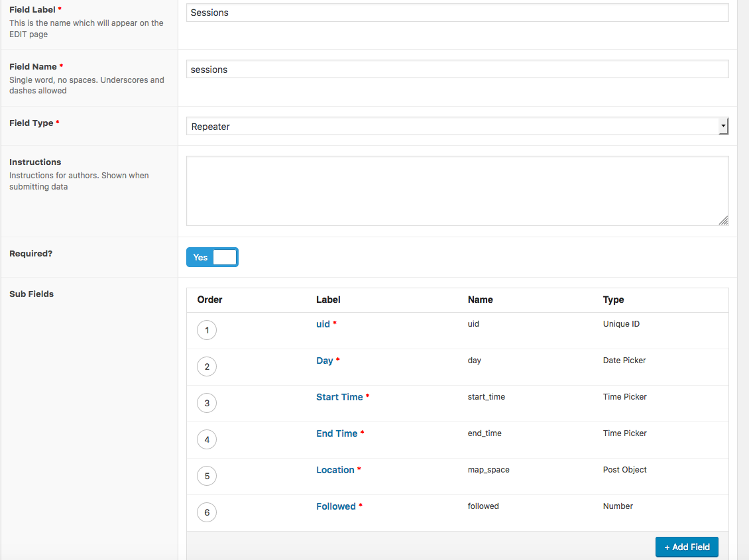Edit the End Time sub field
Screen dimensions: 749x560
336,433
